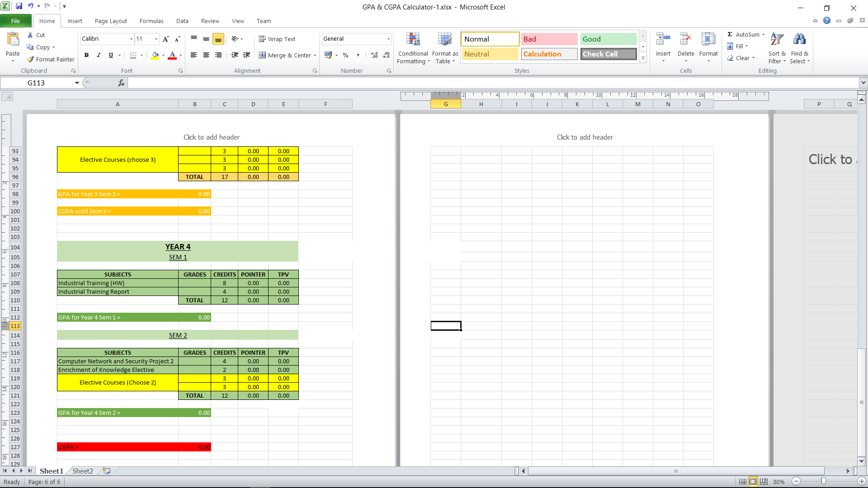Toggle Wrap Text on

[x=277, y=39]
